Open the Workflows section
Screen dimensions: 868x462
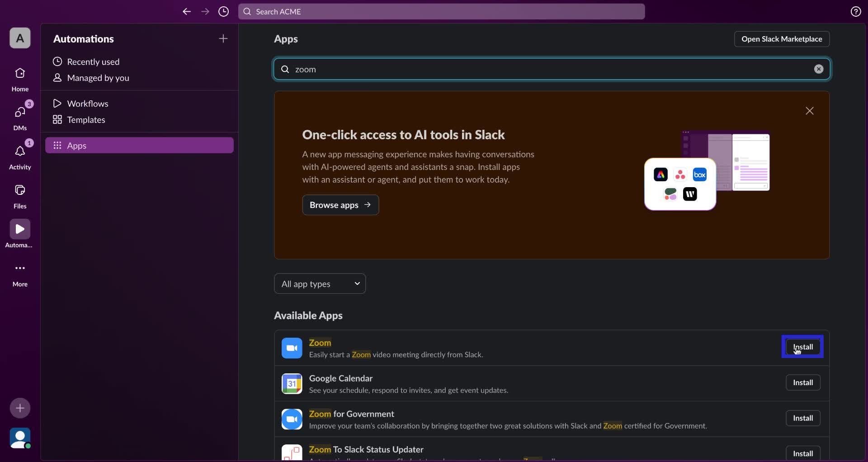(88, 104)
